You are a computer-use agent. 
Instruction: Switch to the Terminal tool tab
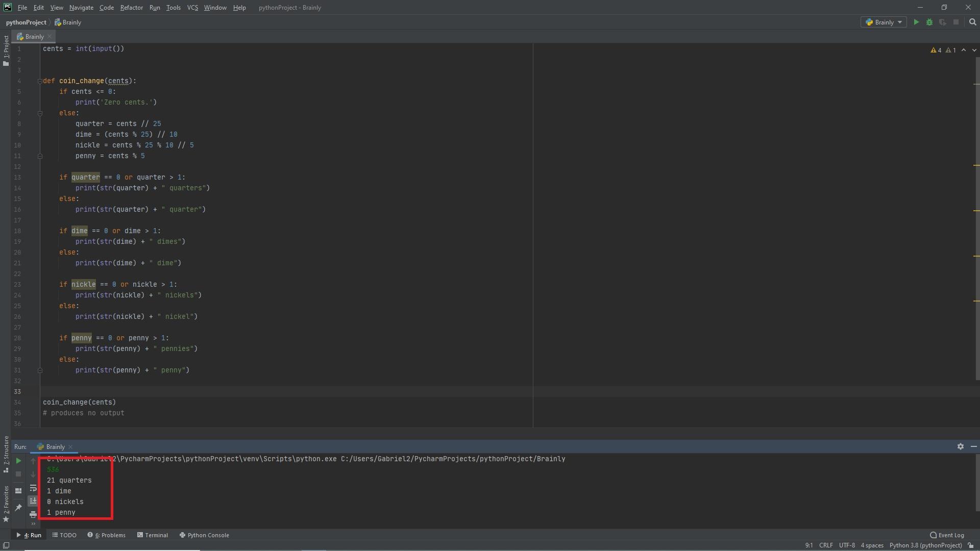coord(153,535)
